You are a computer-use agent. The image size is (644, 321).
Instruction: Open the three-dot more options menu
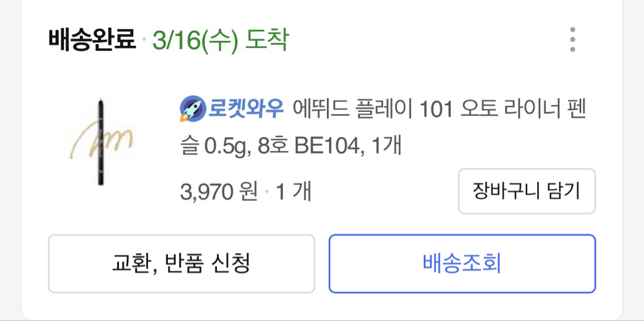click(x=572, y=40)
